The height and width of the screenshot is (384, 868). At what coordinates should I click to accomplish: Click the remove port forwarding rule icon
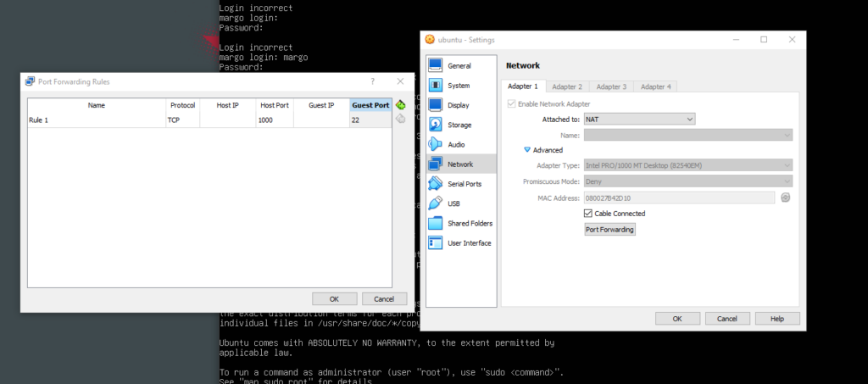401,119
